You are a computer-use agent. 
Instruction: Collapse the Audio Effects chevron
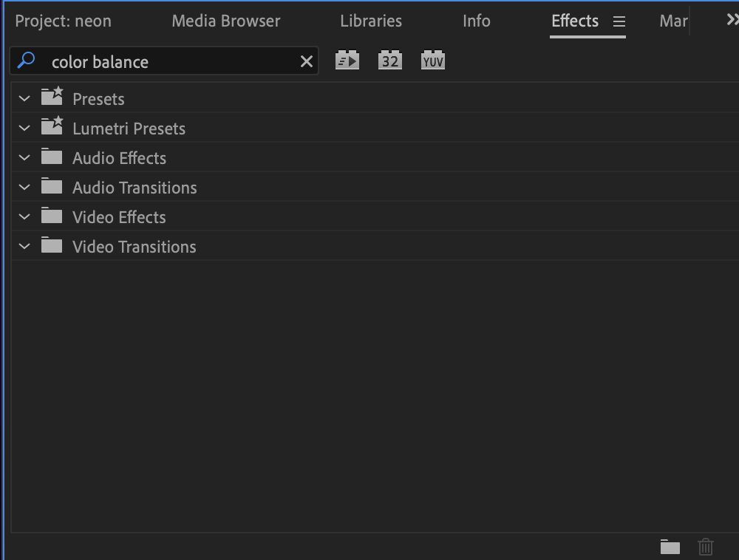tap(24, 157)
